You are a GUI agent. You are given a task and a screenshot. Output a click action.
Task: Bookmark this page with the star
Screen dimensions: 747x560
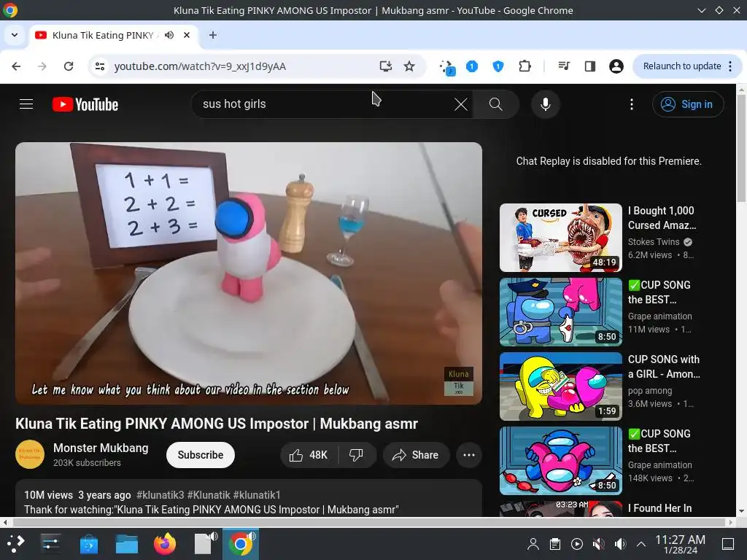409,66
